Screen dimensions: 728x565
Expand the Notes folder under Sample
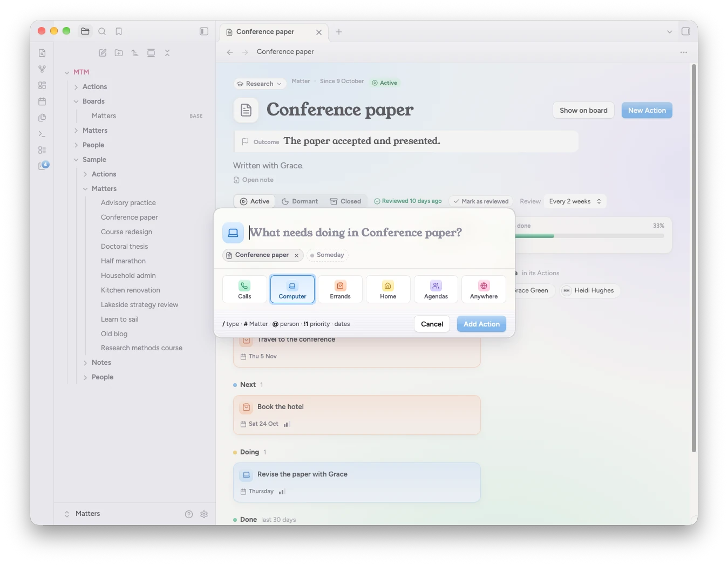(85, 363)
